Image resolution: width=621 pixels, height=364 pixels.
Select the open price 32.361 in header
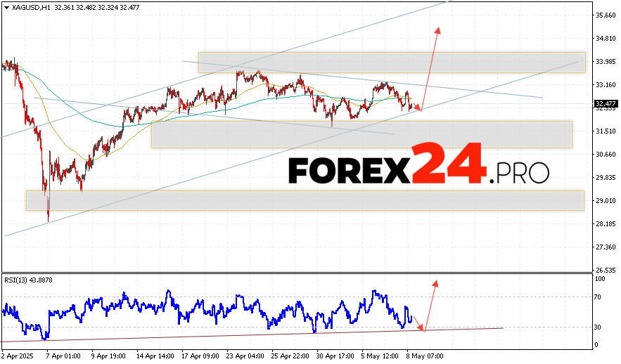[x=63, y=8]
